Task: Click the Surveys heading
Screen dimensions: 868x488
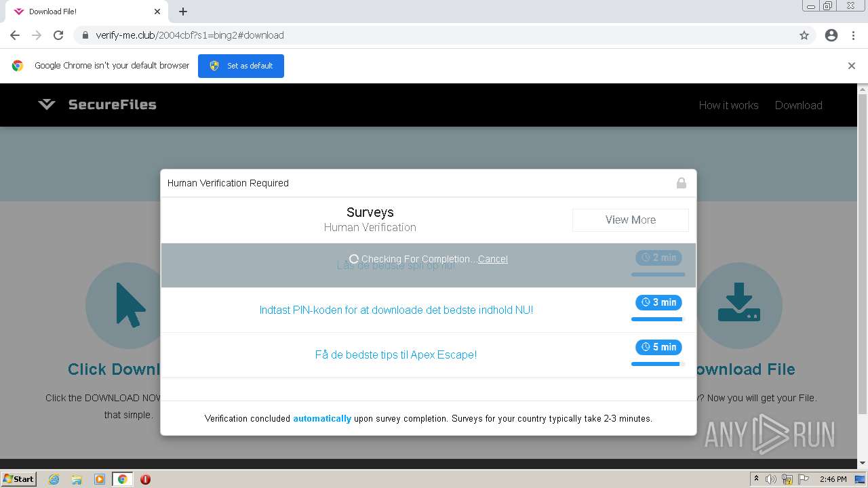Action: [x=370, y=212]
